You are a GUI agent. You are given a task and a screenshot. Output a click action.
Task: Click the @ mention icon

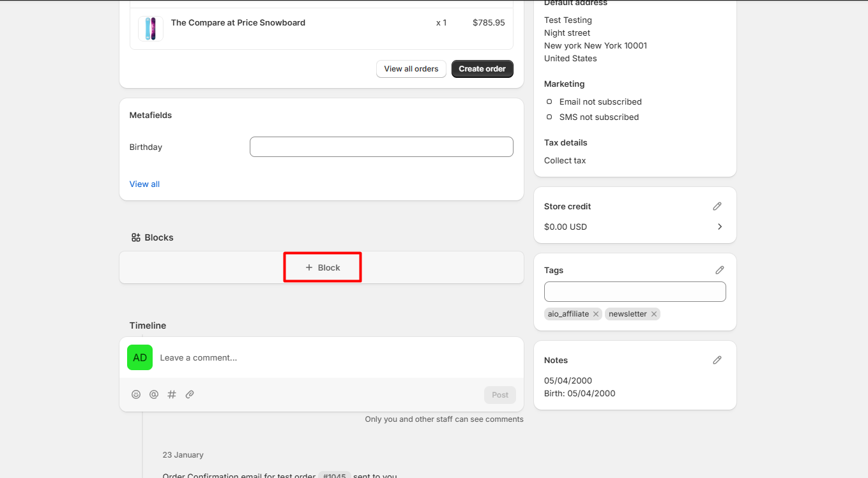pos(154,394)
